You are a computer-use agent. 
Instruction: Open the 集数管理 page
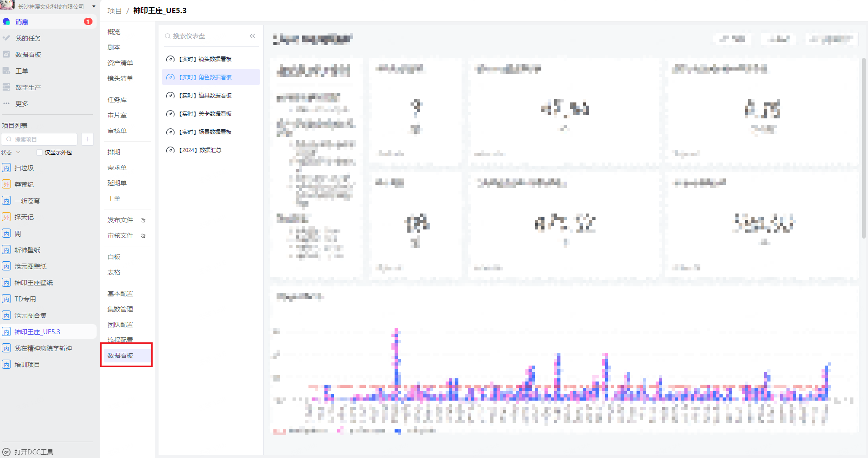click(120, 309)
